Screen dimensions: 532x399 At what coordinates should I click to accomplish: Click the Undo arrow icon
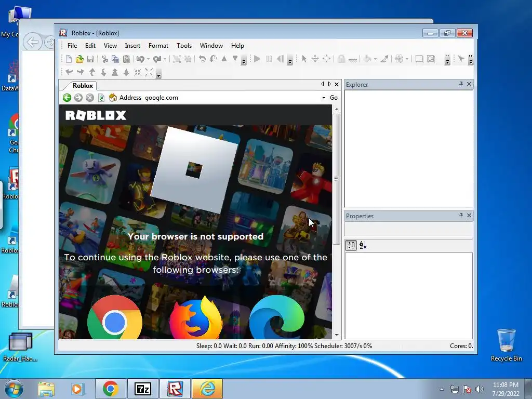click(x=140, y=59)
